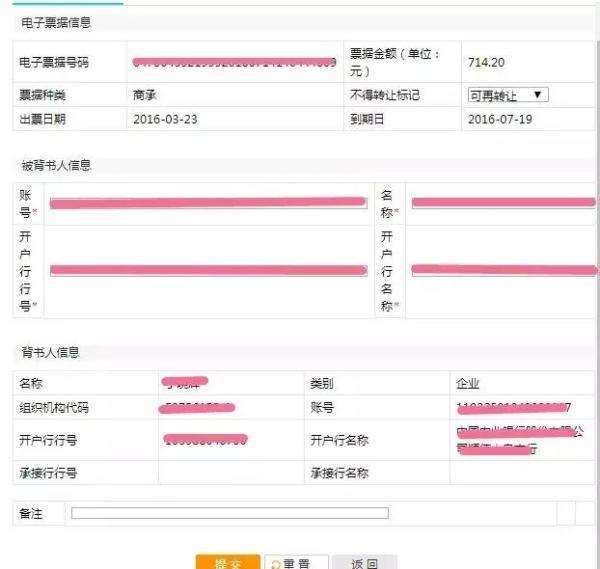The height and width of the screenshot is (569, 600).
Task: Select the due date 2016-07-19
Action: [500, 119]
